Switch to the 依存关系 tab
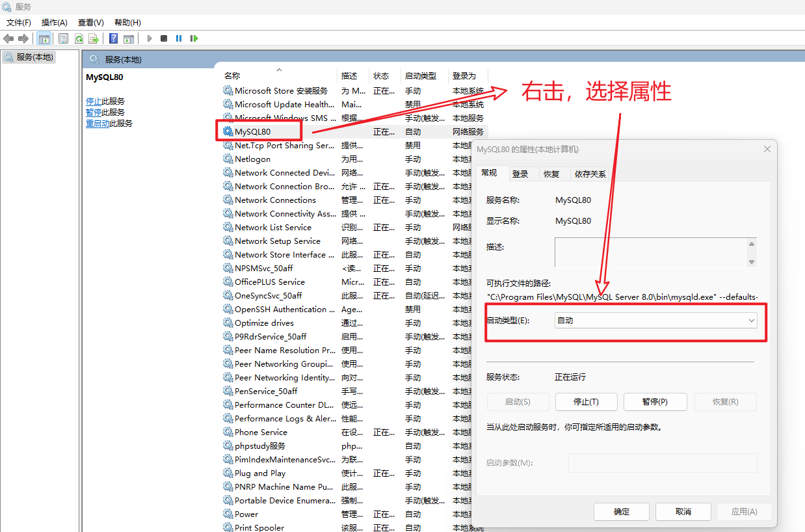 590,174
